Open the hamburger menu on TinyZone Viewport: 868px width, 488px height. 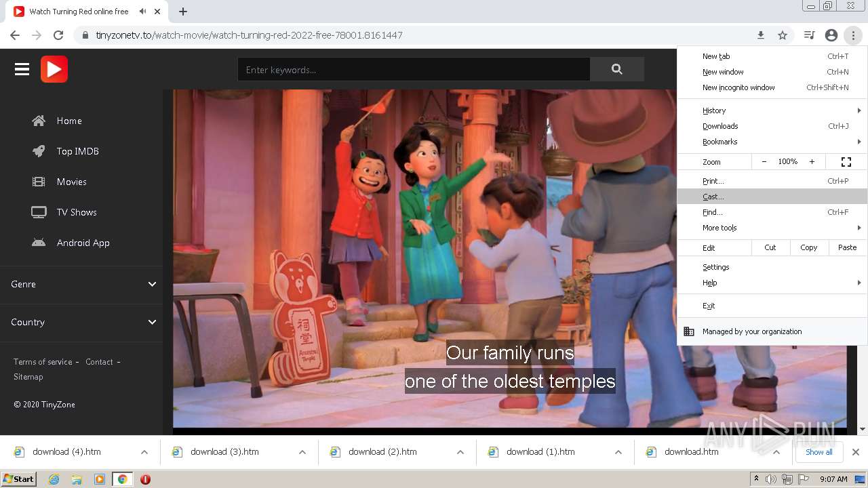pos(22,69)
